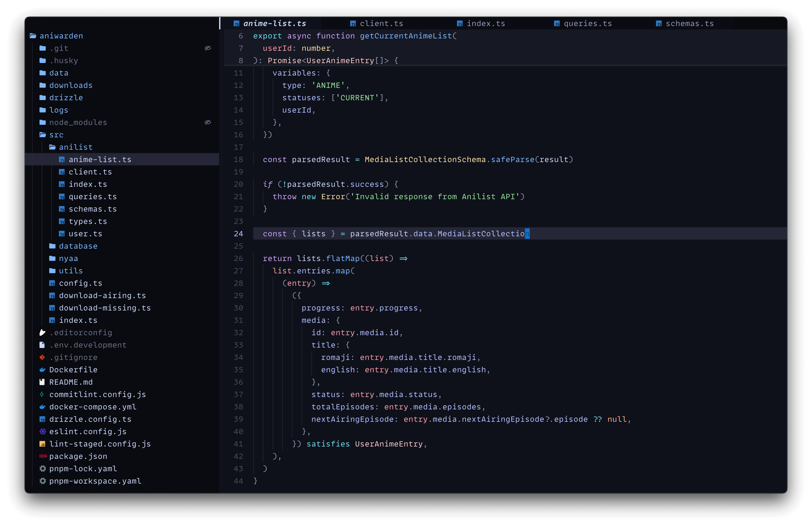Click the flatMap call on line 26
Image resolution: width=812 pixels, height=526 pixels.
tap(343, 258)
